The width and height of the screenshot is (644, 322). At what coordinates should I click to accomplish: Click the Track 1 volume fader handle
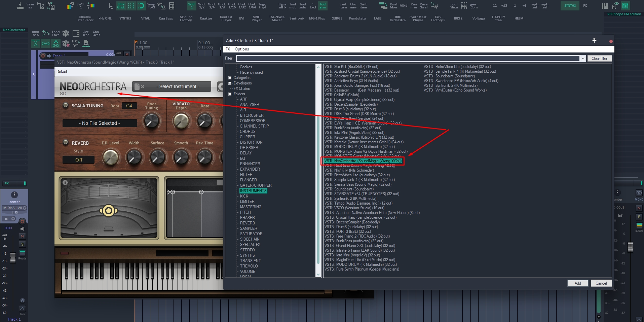point(13,257)
